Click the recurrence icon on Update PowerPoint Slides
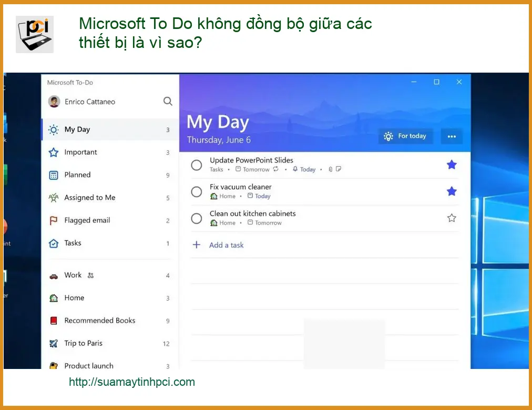 (x=275, y=169)
